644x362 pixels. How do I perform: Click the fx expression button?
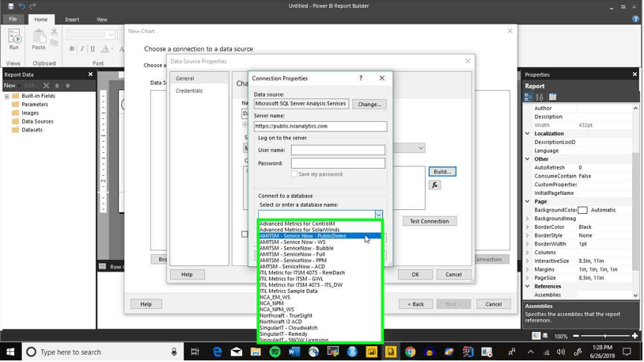pyautogui.click(x=434, y=185)
